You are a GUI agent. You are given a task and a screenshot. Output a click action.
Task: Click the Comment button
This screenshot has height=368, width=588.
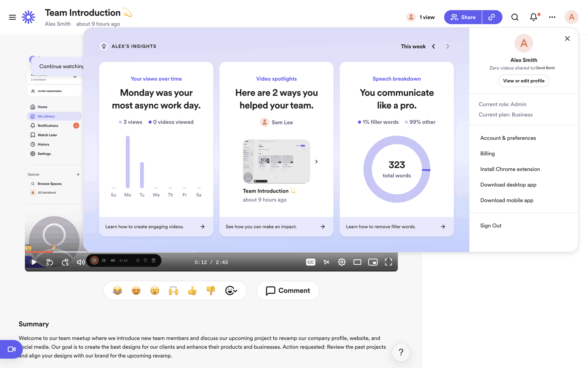click(288, 290)
